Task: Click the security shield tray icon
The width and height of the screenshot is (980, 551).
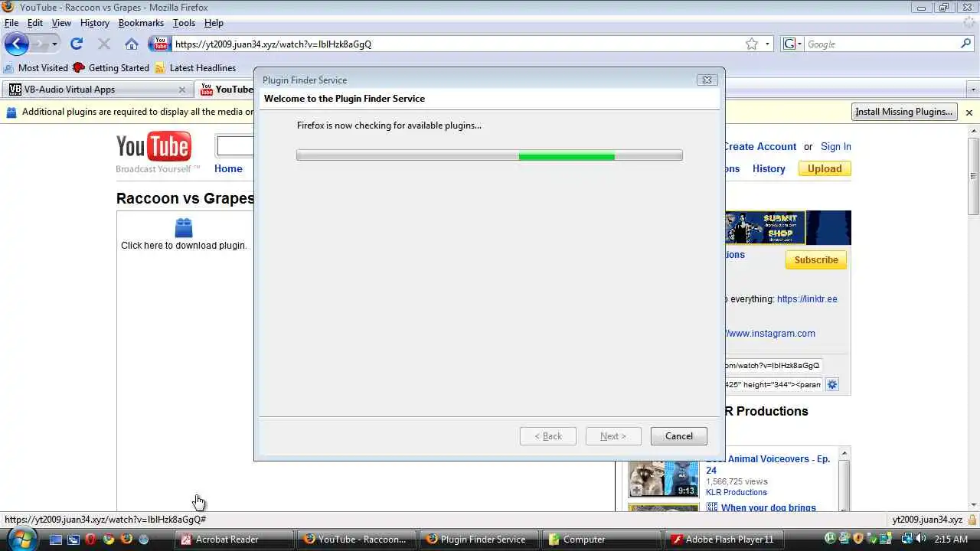Action: (857, 539)
